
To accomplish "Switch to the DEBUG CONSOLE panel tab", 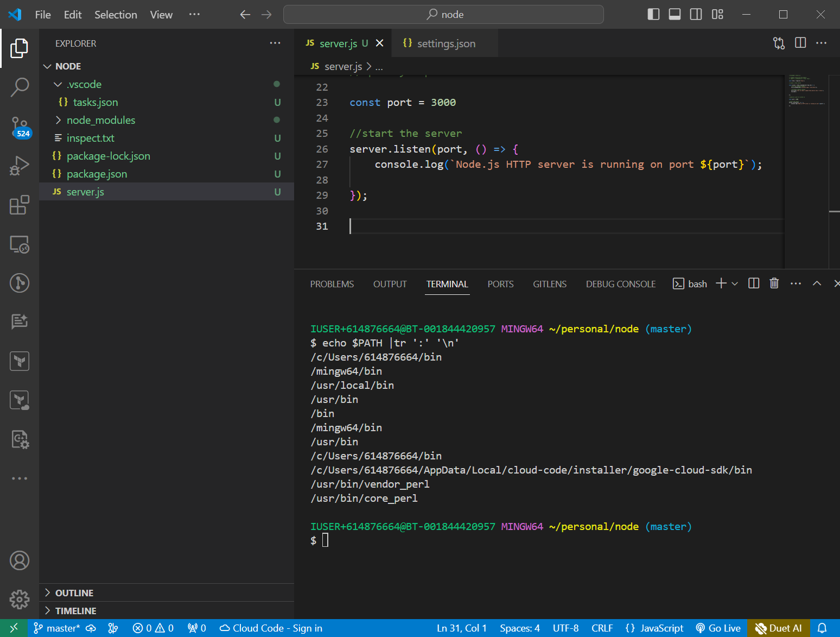I will pyautogui.click(x=620, y=284).
